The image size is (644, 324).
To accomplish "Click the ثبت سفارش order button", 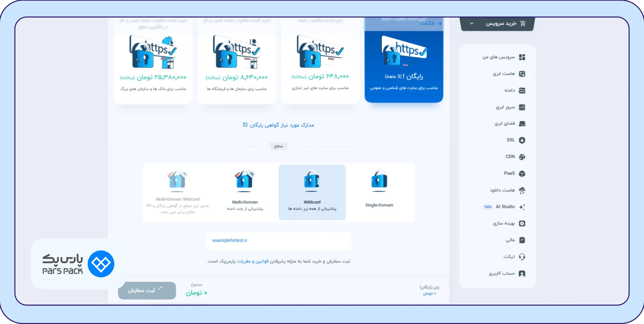I will [147, 291].
